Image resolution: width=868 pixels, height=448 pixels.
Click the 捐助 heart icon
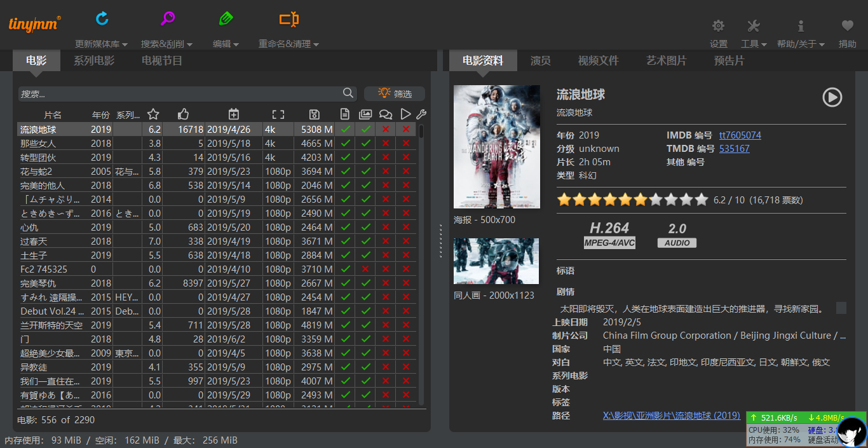click(847, 27)
